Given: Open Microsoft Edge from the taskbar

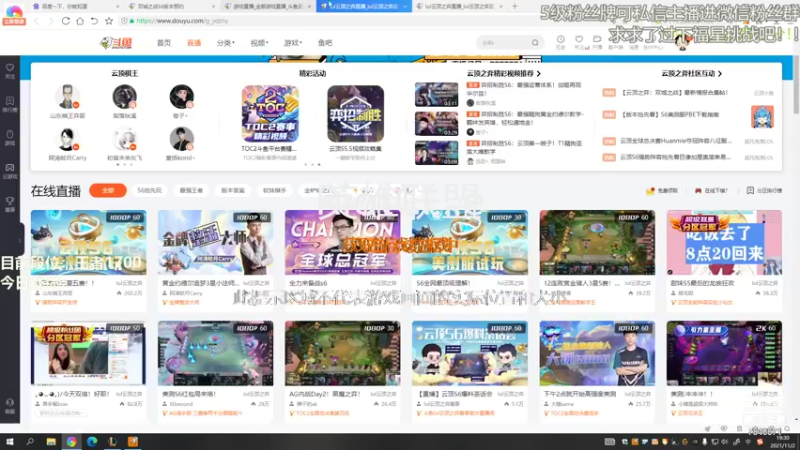Looking at the screenshot, I should tap(92, 442).
